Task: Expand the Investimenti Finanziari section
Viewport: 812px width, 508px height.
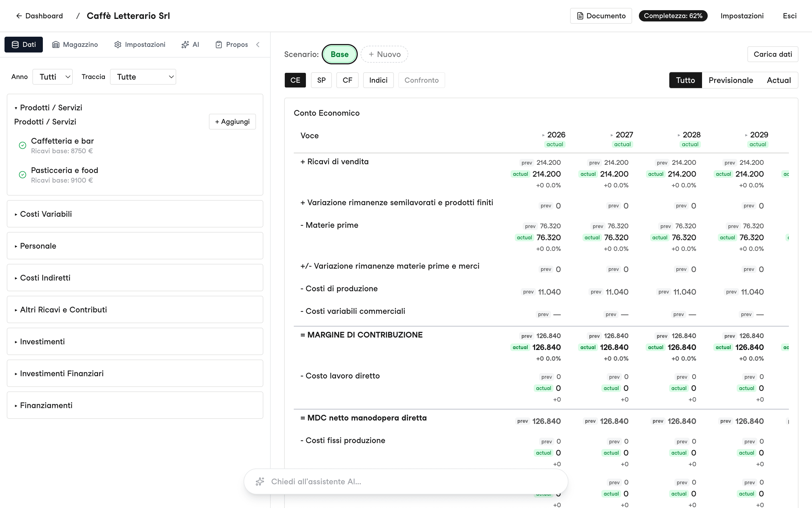Action: click(x=135, y=373)
